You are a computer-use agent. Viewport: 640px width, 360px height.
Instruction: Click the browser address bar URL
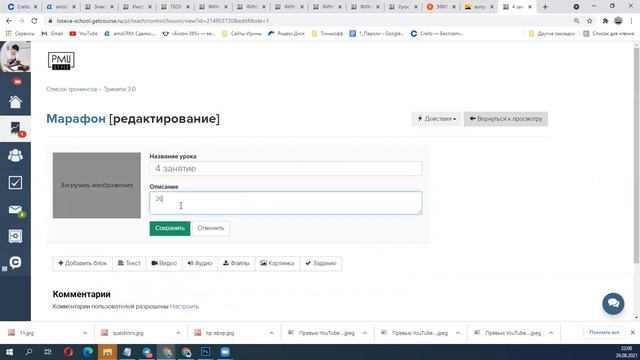[162, 20]
